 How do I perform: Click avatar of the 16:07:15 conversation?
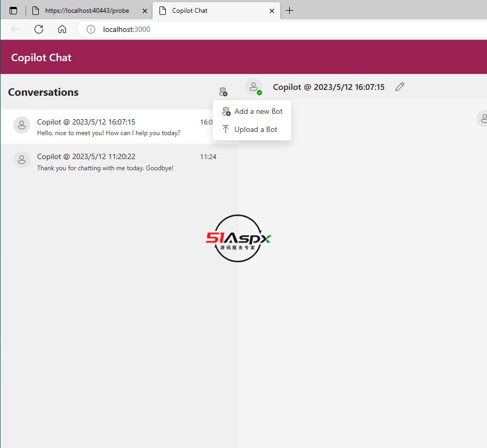click(22, 125)
